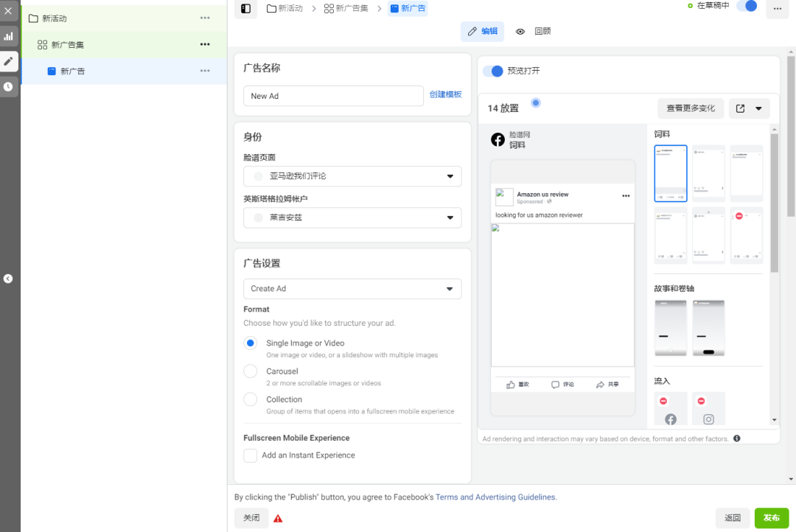Click the share arrow icon in preview
796x532 pixels.
coord(600,385)
